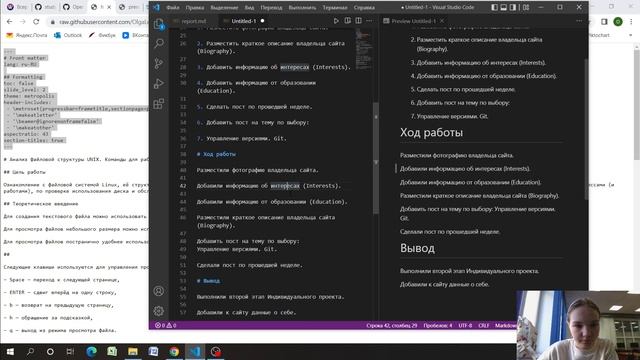Viewport: 640px width, 360px height.
Task: Click 'Сделали пост по прошедшей неделе.' in preview
Action: point(450,232)
